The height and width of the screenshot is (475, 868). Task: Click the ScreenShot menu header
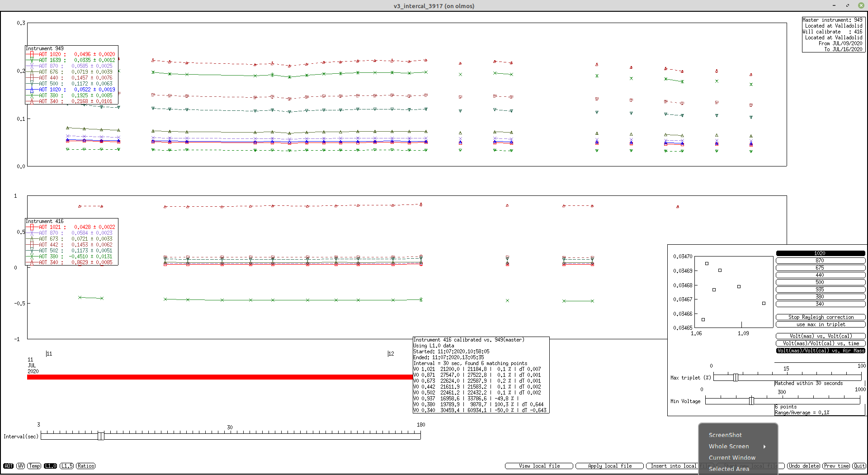(725, 435)
